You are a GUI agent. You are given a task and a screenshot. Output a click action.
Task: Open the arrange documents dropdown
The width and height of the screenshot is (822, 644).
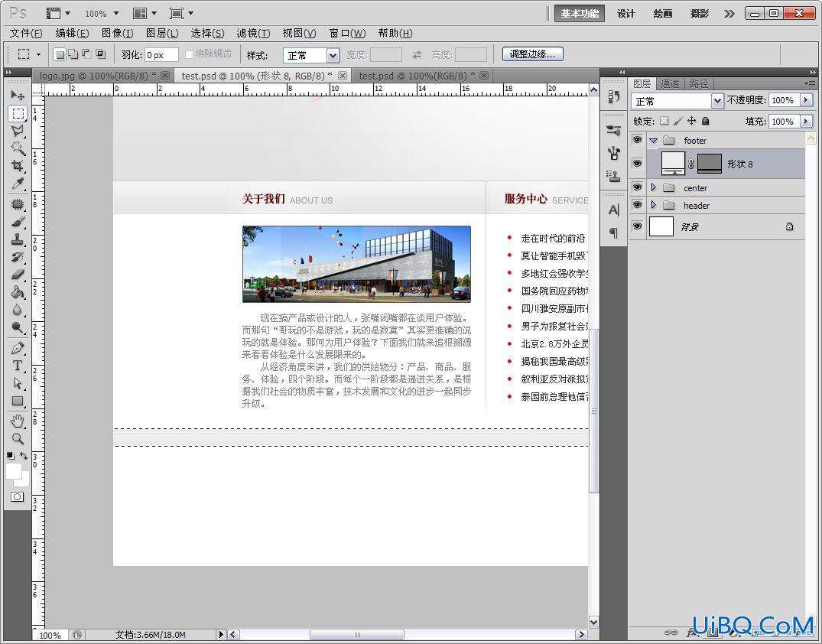coord(145,13)
